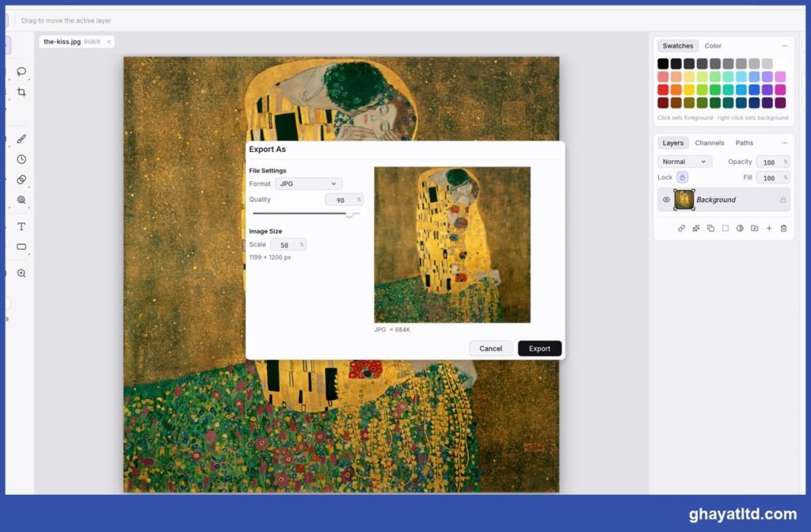This screenshot has width=811, height=532.
Task: Open the Format dropdown showing JPG
Action: [308, 184]
